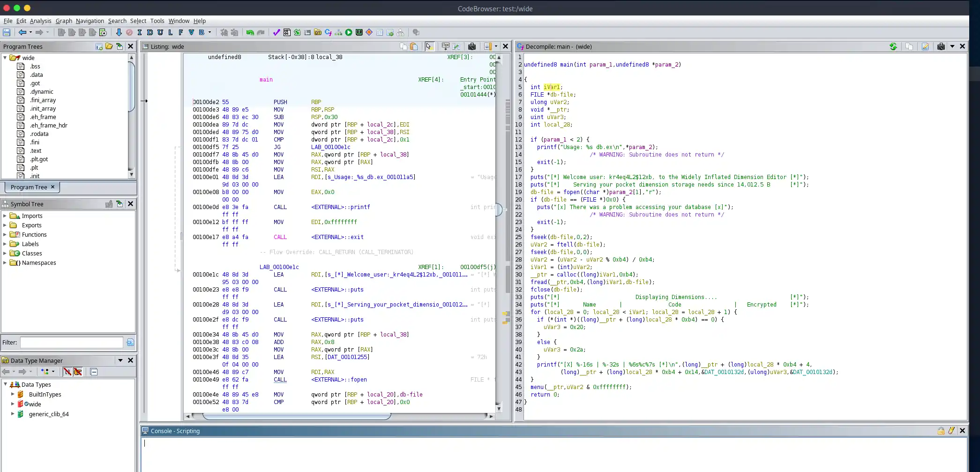Open the Data Type Manager dropdown menu arrow
The height and width of the screenshot is (472, 980).
click(x=120, y=360)
